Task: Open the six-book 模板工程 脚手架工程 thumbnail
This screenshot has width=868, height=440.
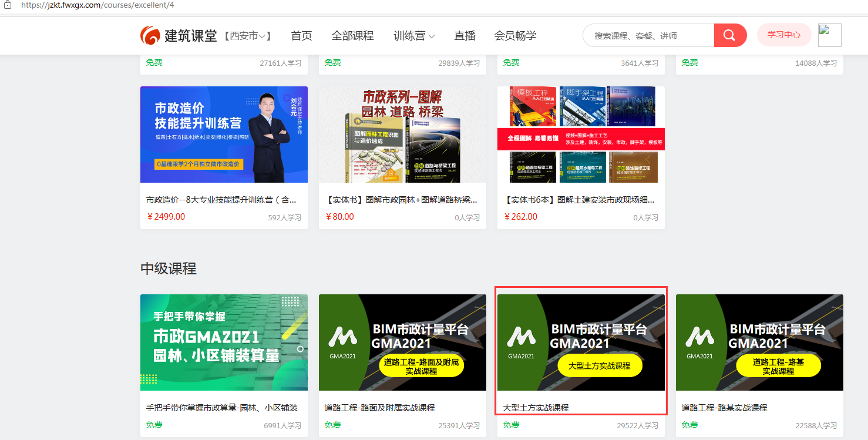Action: [x=581, y=135]
